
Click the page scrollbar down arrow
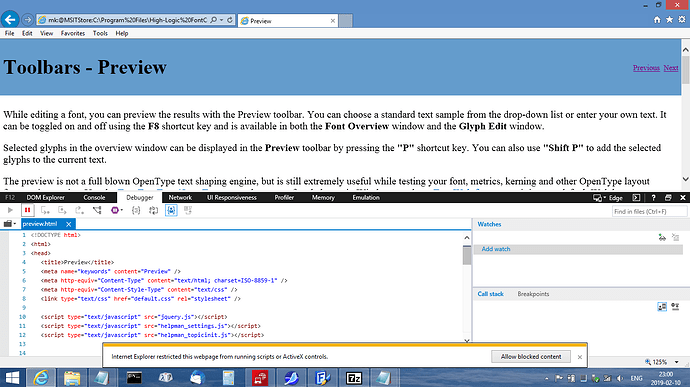[685, 179]
